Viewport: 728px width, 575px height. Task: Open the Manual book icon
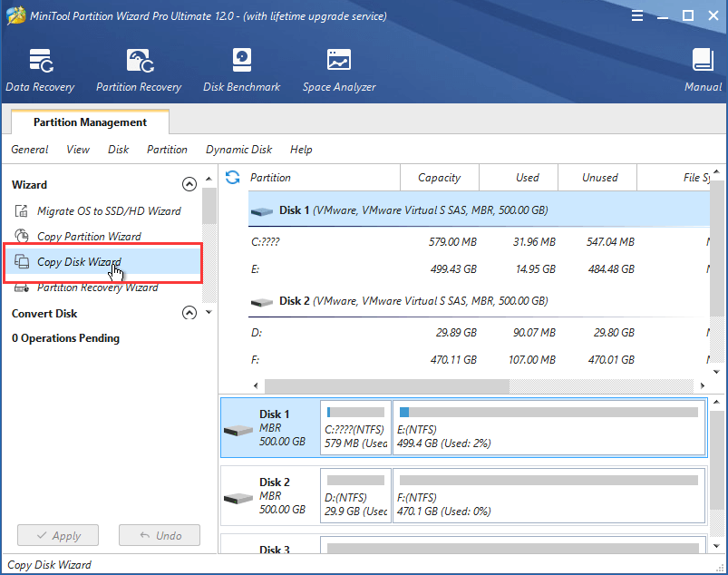coord(703,60)
